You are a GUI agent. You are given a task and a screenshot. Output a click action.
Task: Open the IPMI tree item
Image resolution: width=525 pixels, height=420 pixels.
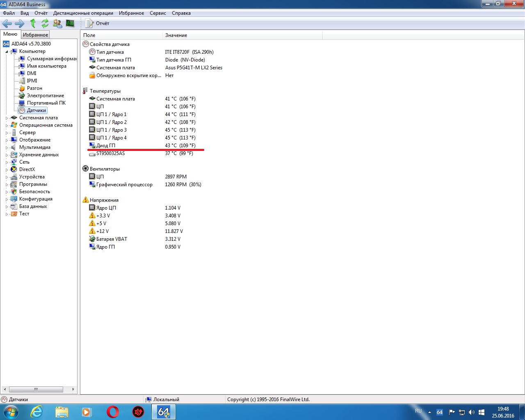32,81
